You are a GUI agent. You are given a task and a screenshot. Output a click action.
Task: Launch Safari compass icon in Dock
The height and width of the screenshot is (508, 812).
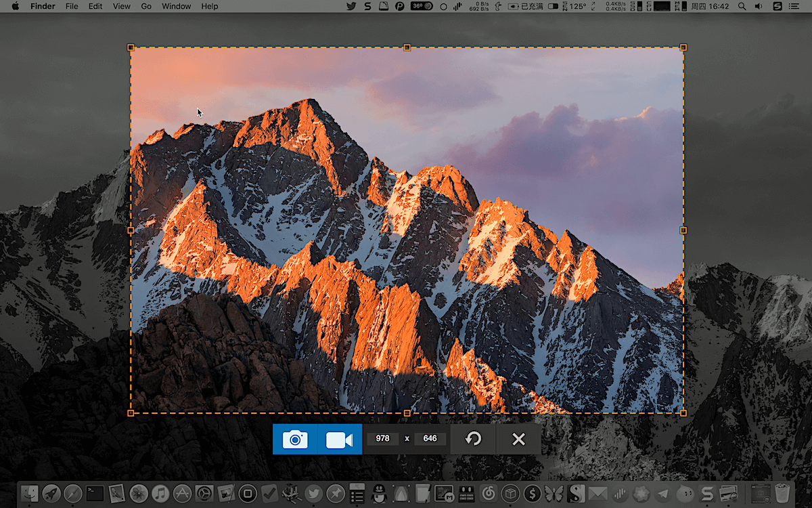coord(73,493)
